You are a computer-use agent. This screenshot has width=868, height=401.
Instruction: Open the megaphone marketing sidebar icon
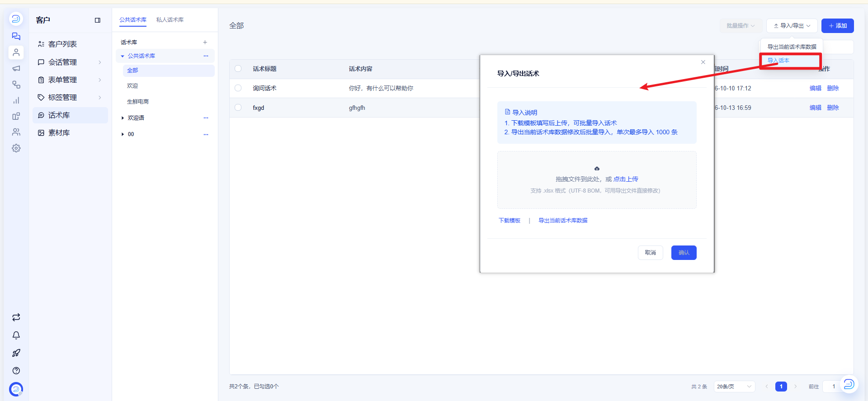point(16,68)
